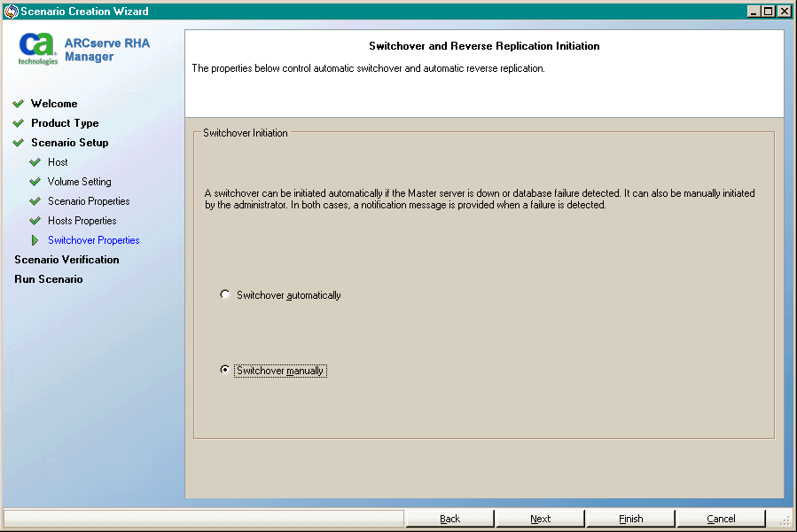Click the status bar field at the bottom
The image size is (797, 532).
pyautogui.click(x=202, y=519)
